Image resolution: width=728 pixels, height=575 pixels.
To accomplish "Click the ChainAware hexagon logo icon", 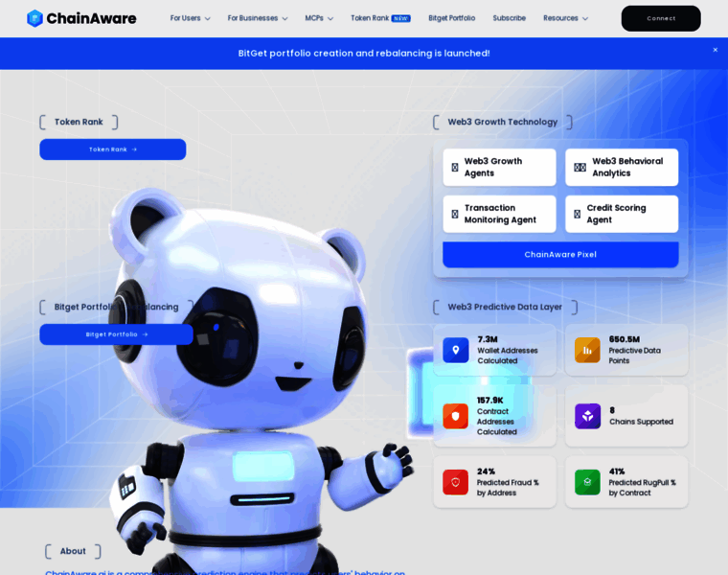I will point(34,18).
